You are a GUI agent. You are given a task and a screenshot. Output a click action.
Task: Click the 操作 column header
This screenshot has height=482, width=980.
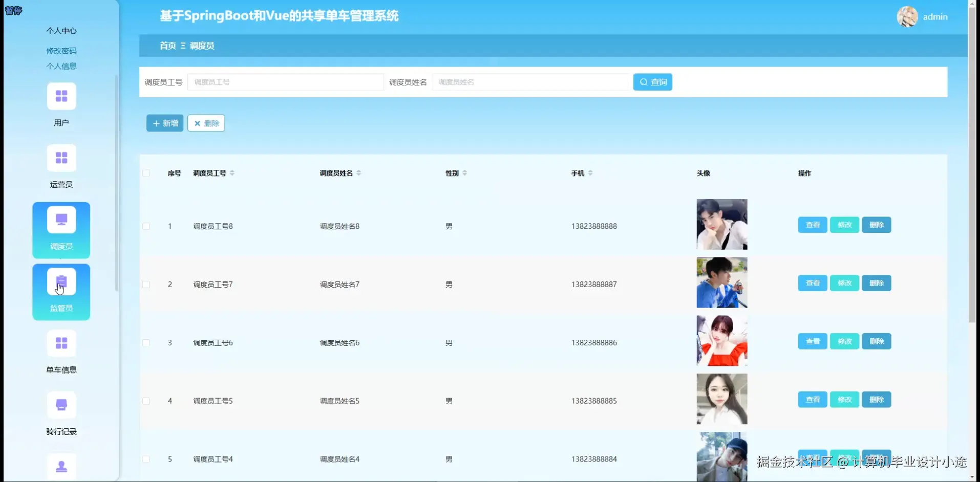click(804, 173)
